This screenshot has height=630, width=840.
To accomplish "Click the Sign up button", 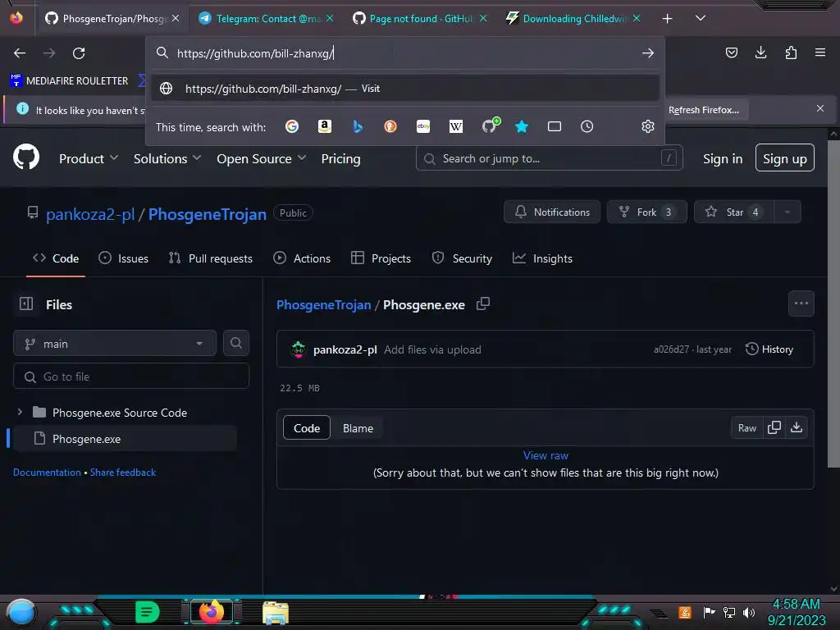I will click(x=785, y=158).
